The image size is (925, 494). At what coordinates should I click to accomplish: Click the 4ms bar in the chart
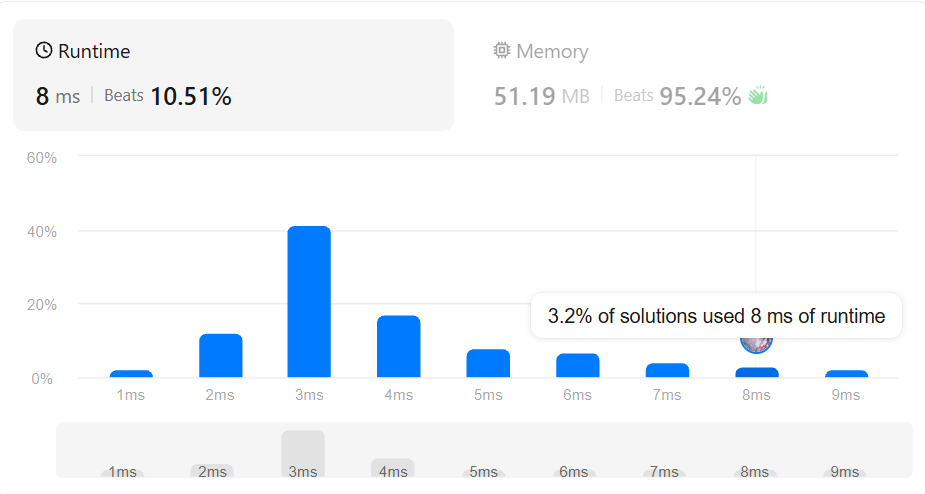pos(399,346)
